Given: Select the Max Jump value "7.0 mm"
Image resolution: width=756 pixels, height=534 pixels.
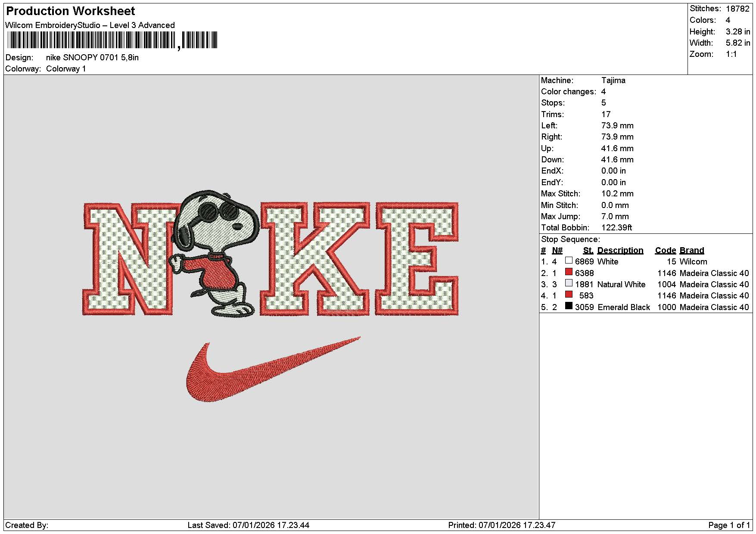Looking at the screenshot, I should [x=615, y=217].
